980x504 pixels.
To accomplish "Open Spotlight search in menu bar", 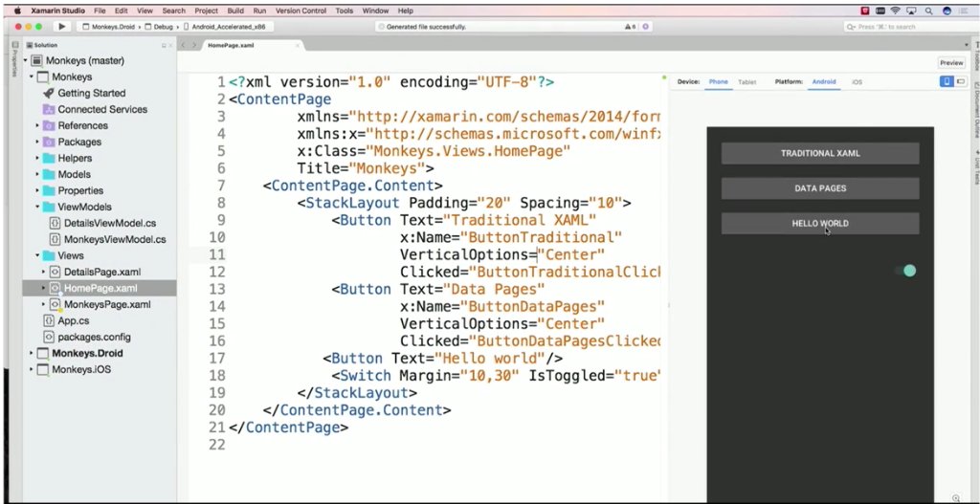I will [929, 11].
